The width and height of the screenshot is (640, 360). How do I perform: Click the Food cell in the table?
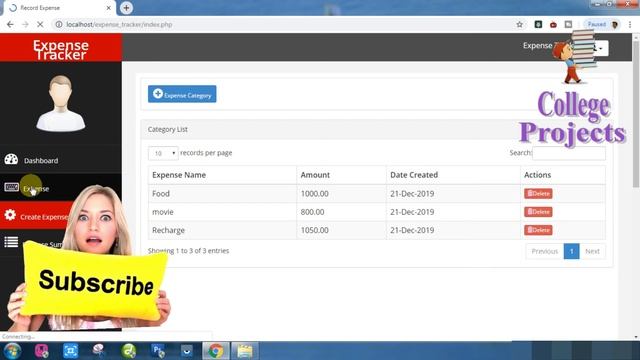tap(222, 193)
